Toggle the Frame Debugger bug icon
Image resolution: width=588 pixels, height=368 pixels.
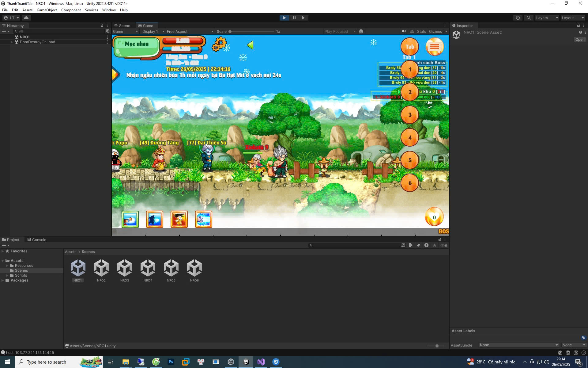click(x=361, y=31)
